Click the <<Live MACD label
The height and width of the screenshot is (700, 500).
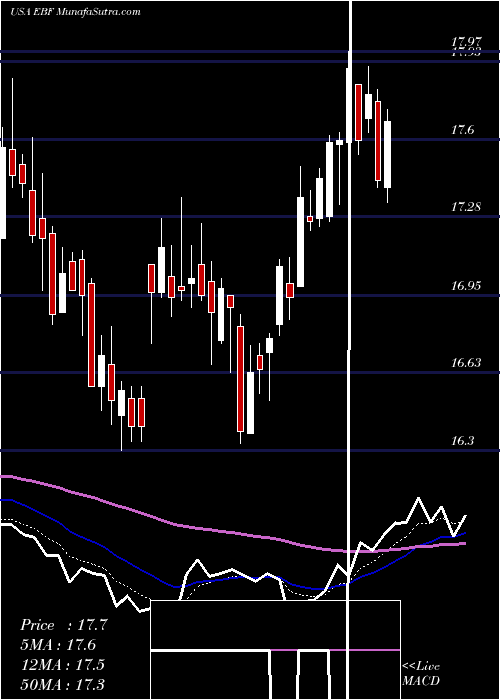[421, 673]
